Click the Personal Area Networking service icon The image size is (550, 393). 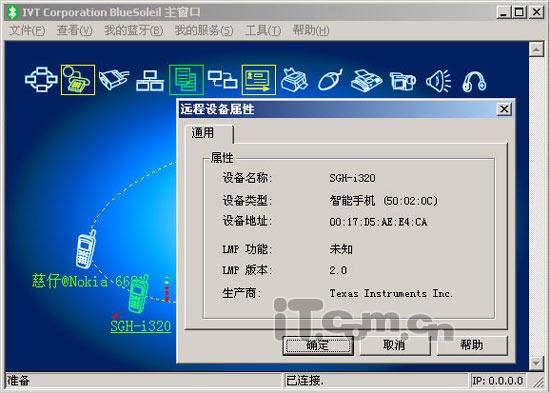pyautogui.click(x=41, y=80)
